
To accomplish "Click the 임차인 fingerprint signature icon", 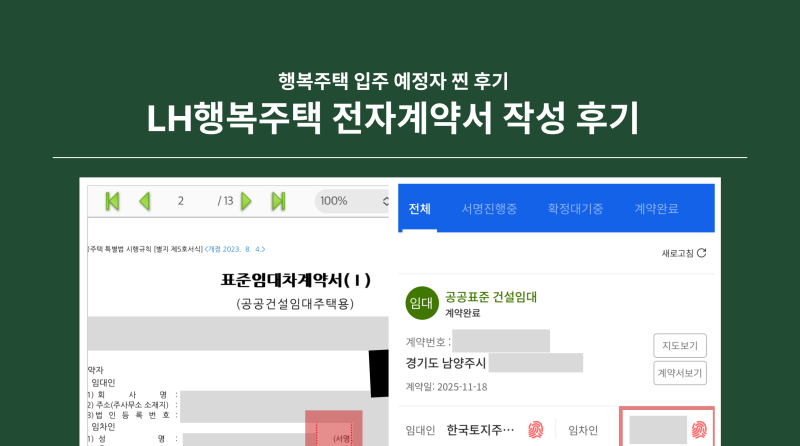I will click(x=699, y=430).
